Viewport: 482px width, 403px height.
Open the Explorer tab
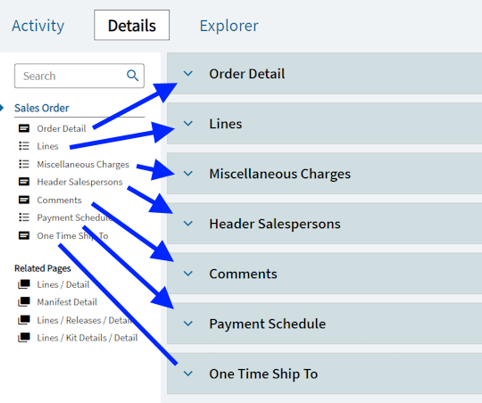pyautogui.click(x=229, y=26)
